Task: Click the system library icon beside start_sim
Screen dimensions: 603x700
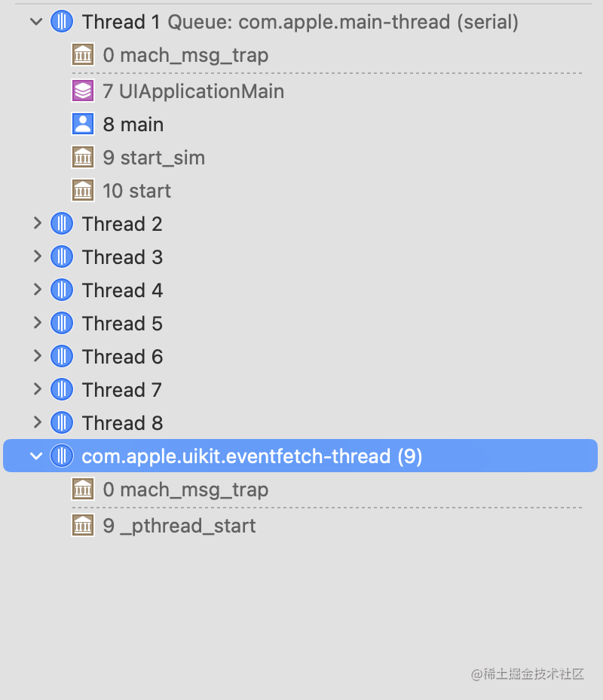Action: tap(82, 158)
